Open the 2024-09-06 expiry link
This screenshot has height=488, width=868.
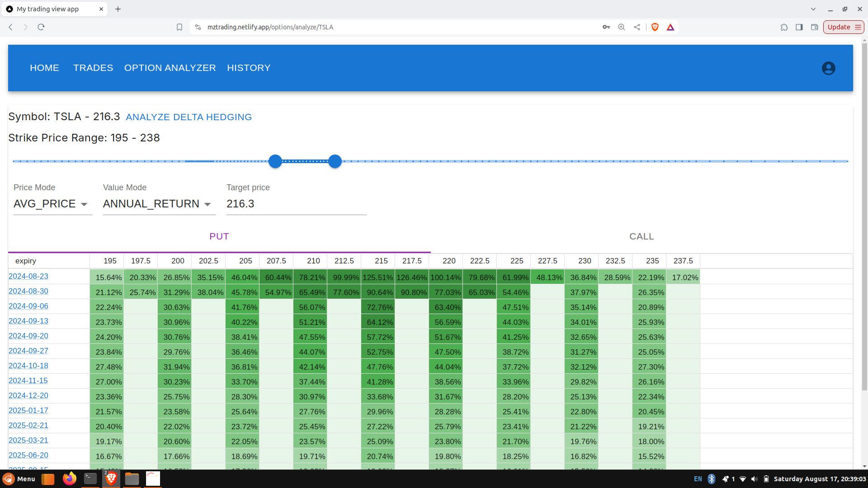pyautogui.click(x=28, y=306)
